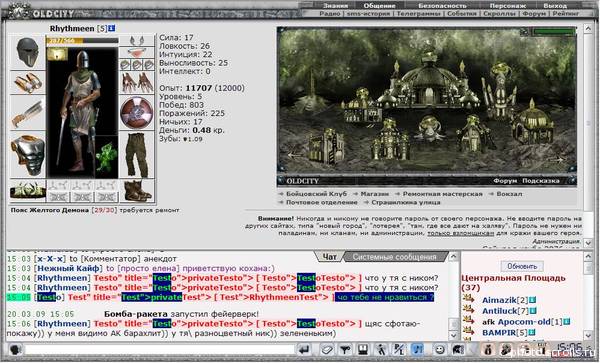Click info icon next to Antiluck[7]
Screen dimensions: 600x363
click(x=533, y=311)
